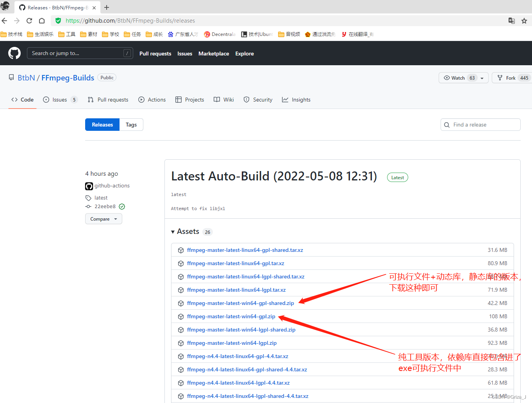Image resolution: width=532 pixels, height=403 pixels.
Task: Open the browser home icon
Action: (x=42, y=21)
